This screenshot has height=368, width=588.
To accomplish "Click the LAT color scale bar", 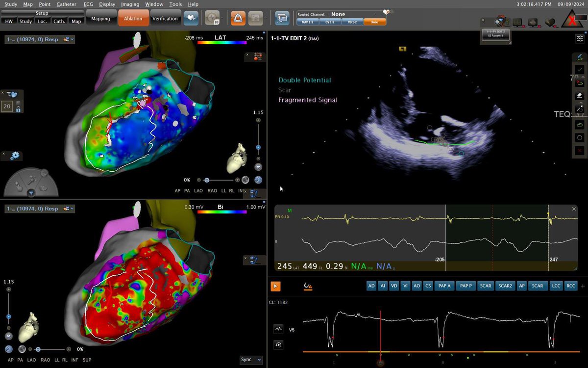I will point(222,43).
